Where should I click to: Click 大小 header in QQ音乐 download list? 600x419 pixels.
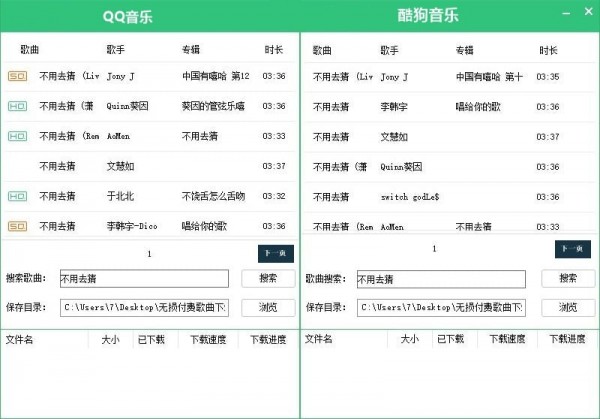click(111, 339)
